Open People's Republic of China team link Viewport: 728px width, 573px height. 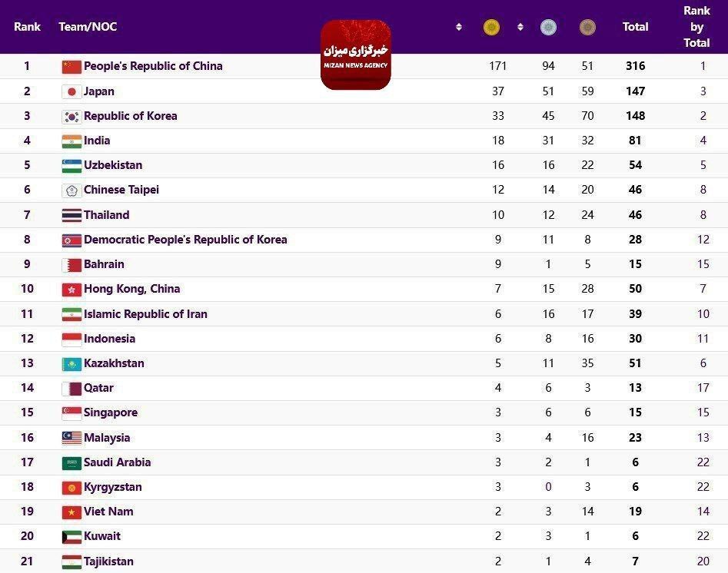(x=153, y=66)
